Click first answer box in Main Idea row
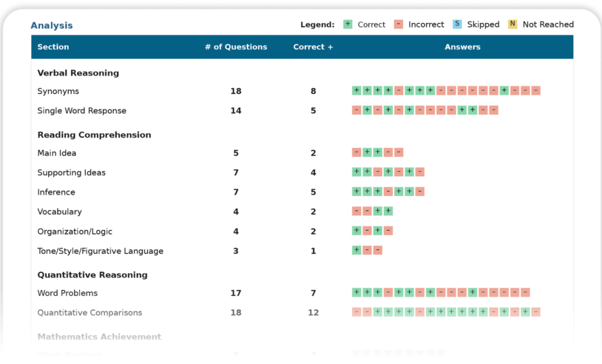Image resolution: width=602 pixels, height=364 pixels. pyautogui.click(x=356, y=152)
